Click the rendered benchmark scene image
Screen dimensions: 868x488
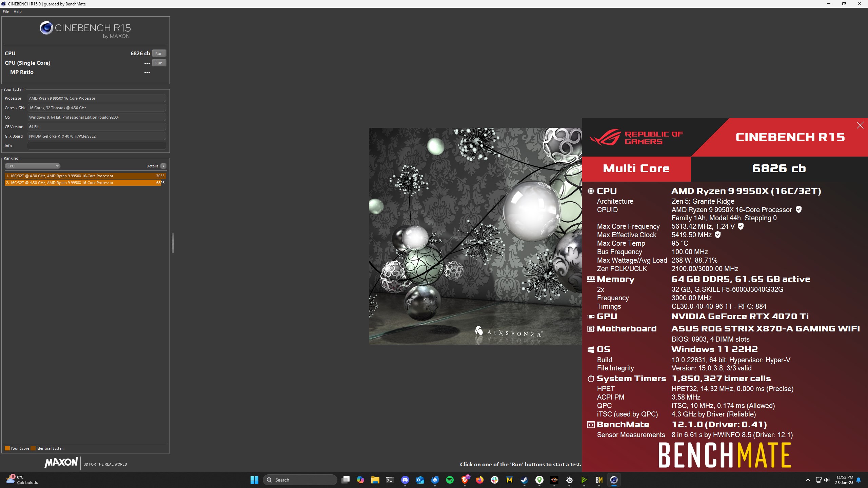475,236
